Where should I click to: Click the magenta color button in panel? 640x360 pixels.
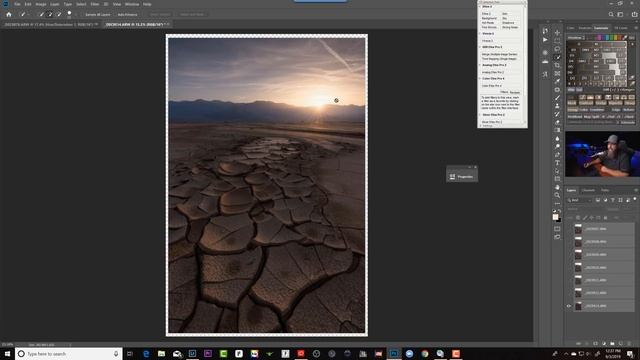pyautogui.click(x=599, y=38)
